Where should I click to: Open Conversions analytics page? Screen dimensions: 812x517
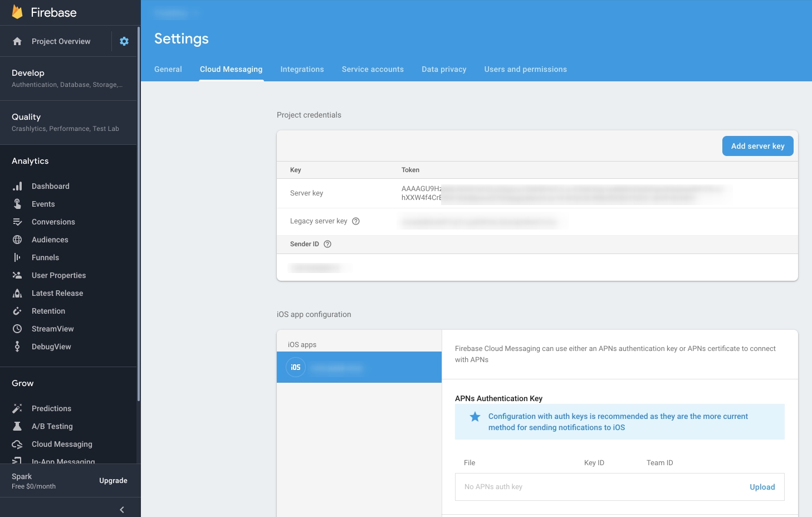tap(53, 222)
